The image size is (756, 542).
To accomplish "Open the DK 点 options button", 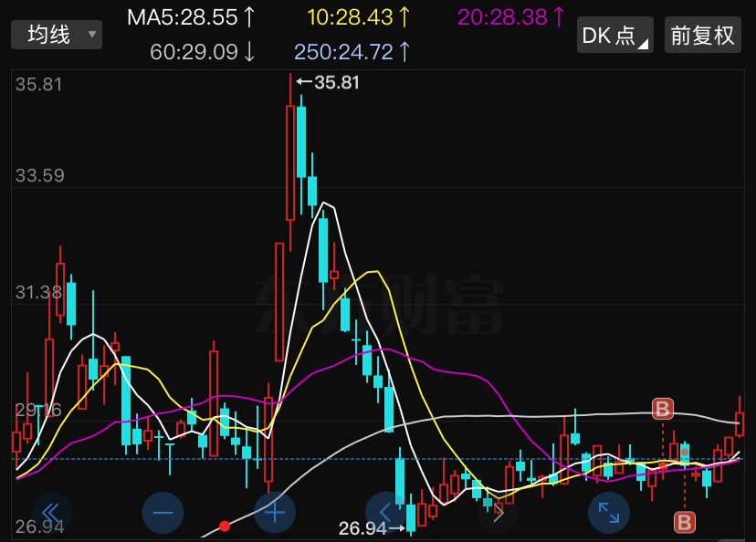I will 615,36.
